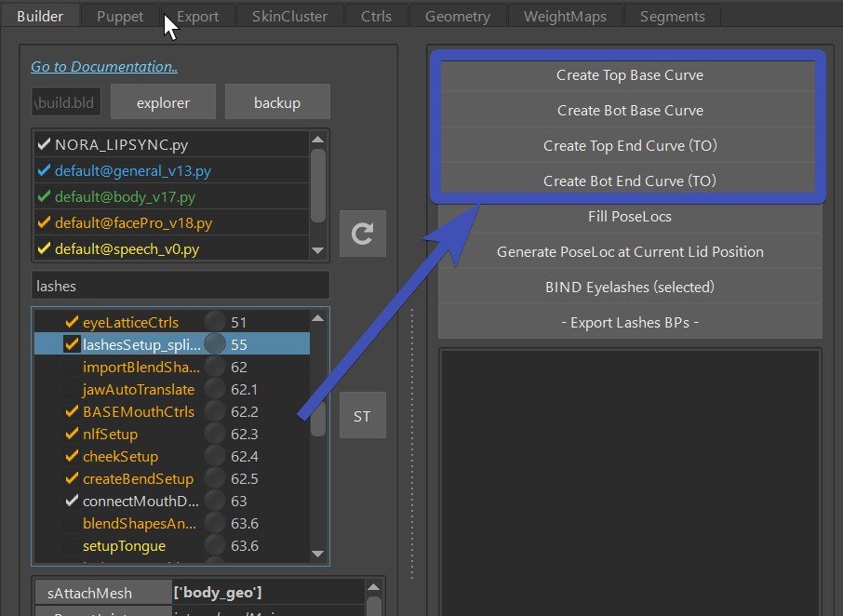This screenshot has width=843, height=616.
Task: Uncheck the eyeLatticeCtrls checkbox
Action: point(72,323)
